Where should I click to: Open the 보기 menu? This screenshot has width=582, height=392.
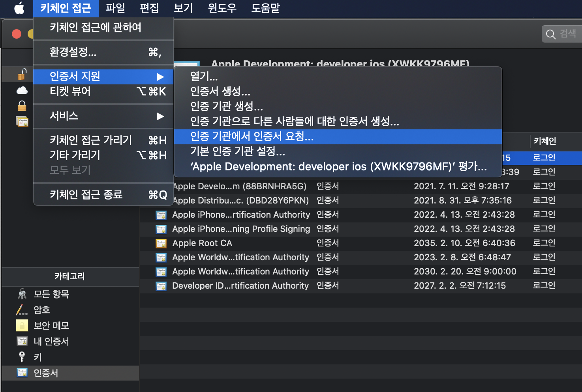pos(184,8)
